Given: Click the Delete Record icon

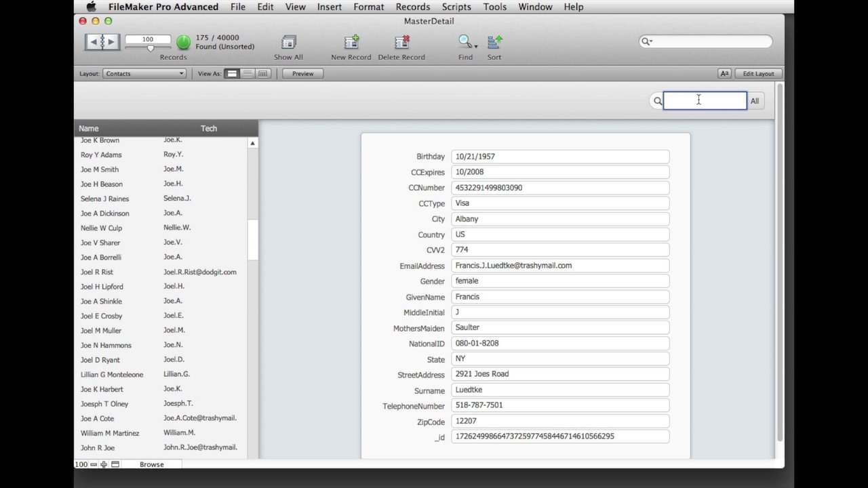Looking at the screenshot, I should tap(401, 42).
